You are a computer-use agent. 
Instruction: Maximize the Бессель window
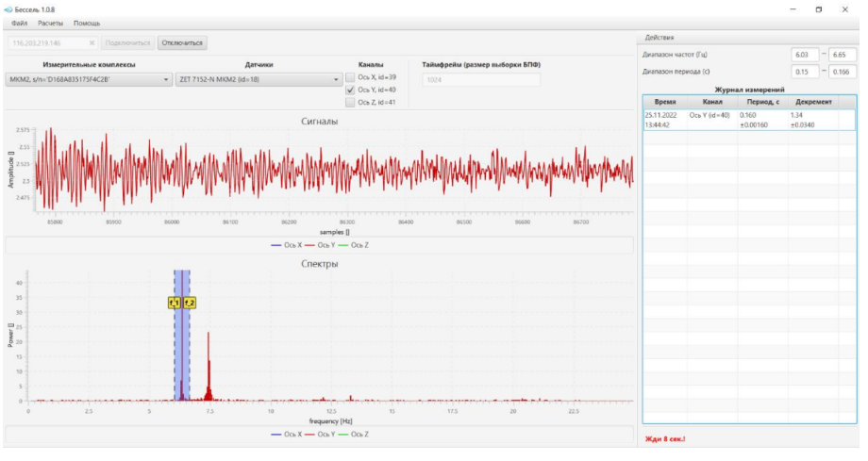(817, 8)
